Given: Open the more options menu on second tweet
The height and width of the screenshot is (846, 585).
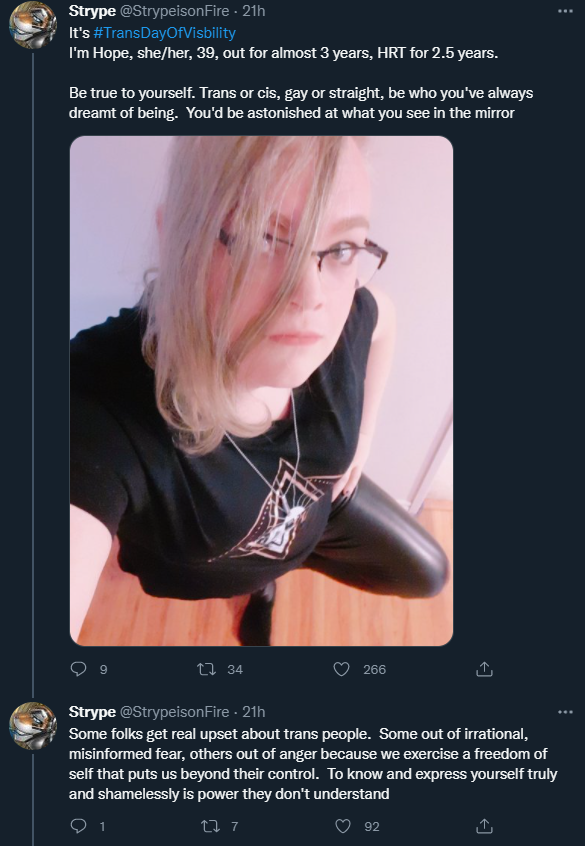Looking at the screenshot, I should (565, 712).
